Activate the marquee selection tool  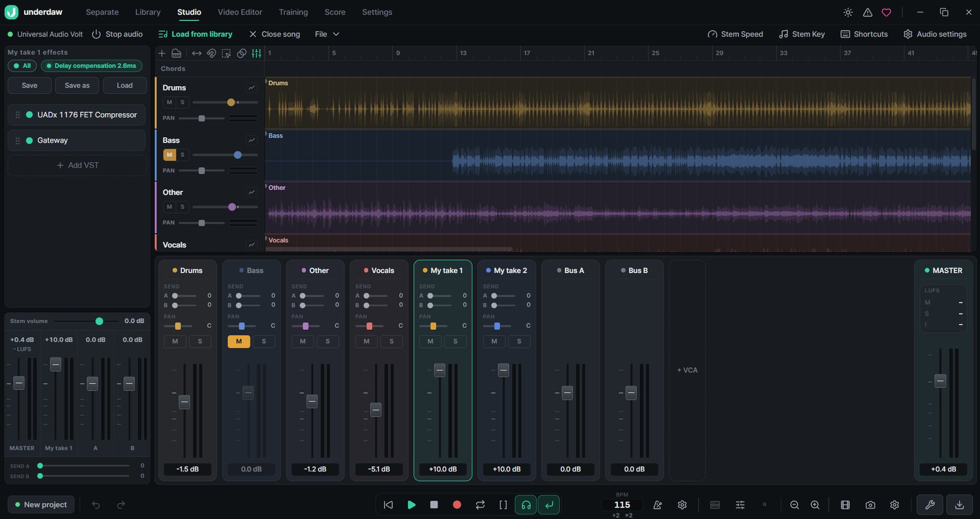coord(227,53)
